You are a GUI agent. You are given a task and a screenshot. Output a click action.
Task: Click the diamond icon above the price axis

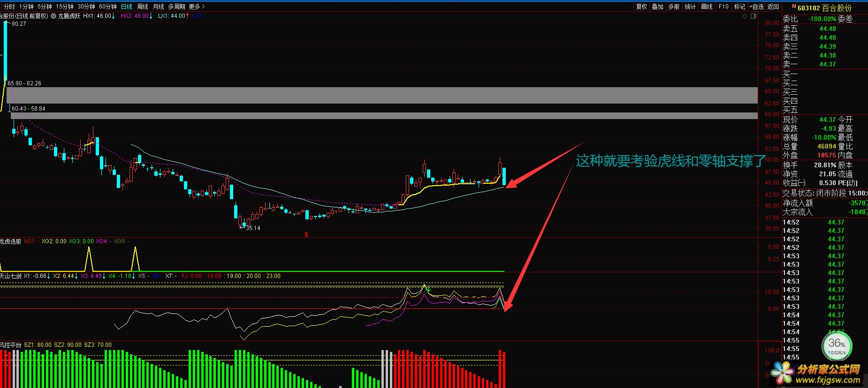tap(745, 16)
